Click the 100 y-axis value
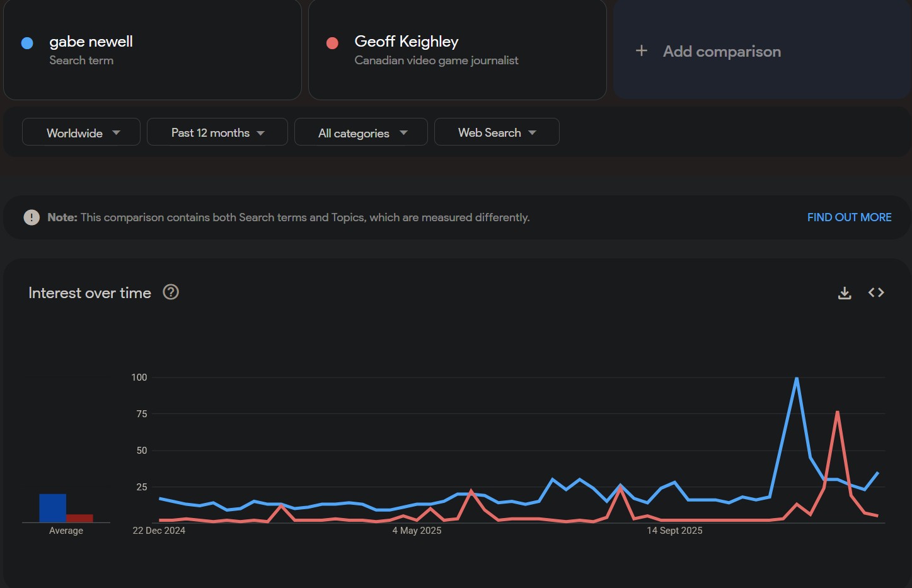This screenshot has height=588, width=912. [139, 378]
